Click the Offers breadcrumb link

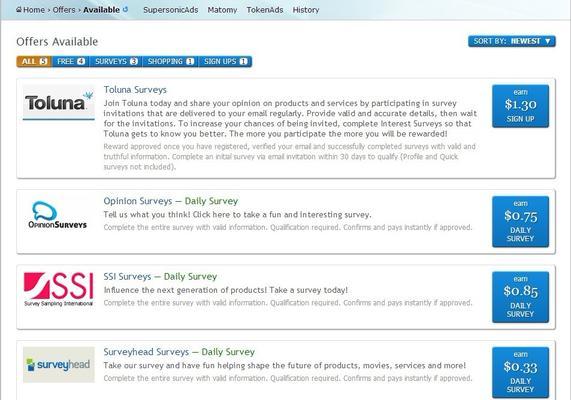(64, 10)
